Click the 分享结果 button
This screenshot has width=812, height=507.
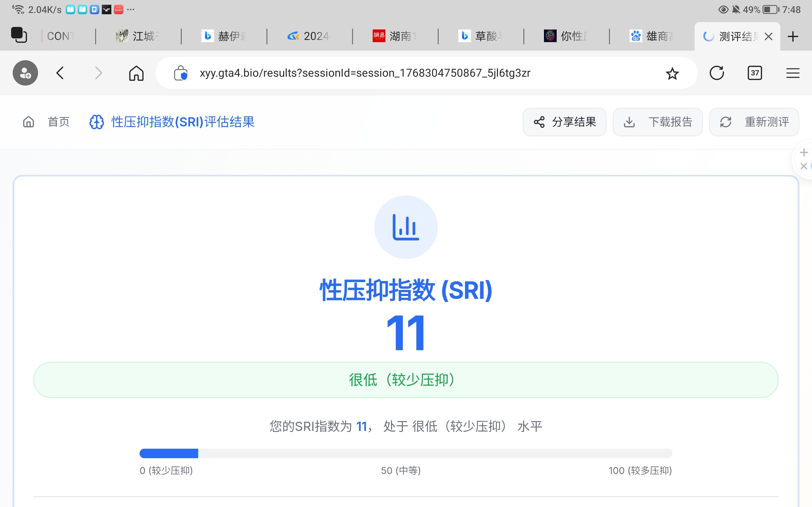564,122
